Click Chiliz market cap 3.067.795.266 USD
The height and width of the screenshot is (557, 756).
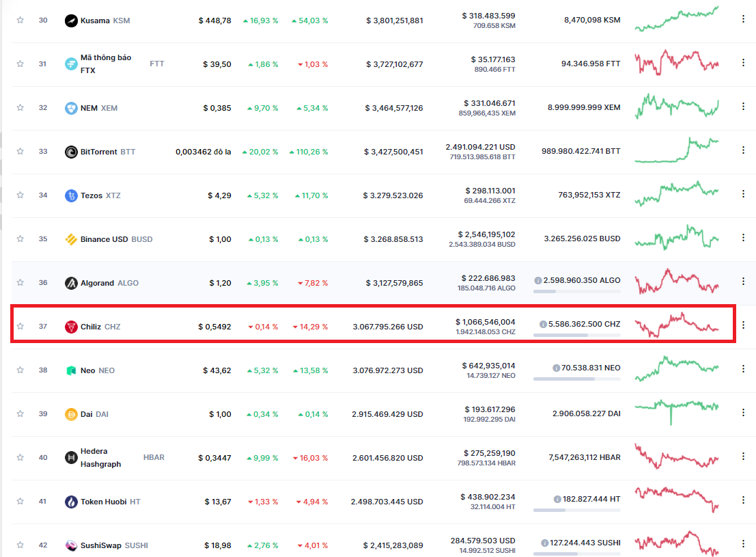[x=388, y=327]
